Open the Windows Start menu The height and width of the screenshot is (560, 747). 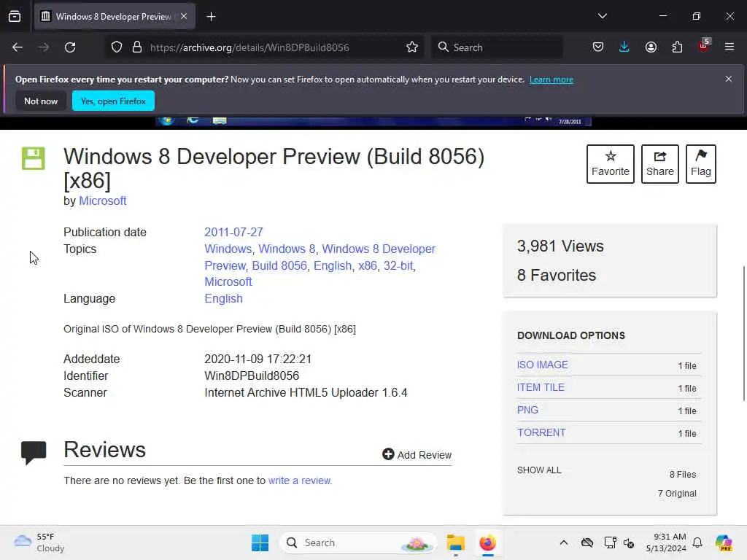point(260,542)
